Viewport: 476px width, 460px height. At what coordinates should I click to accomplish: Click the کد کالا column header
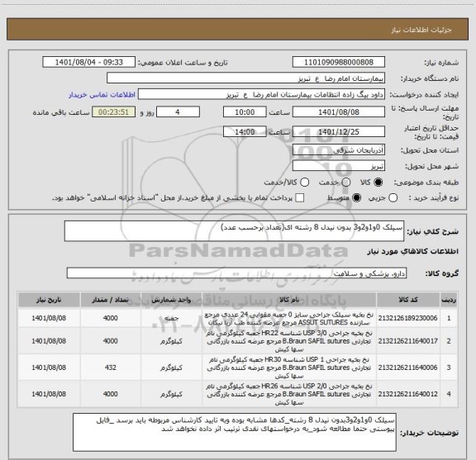click(x=408, y=300)
